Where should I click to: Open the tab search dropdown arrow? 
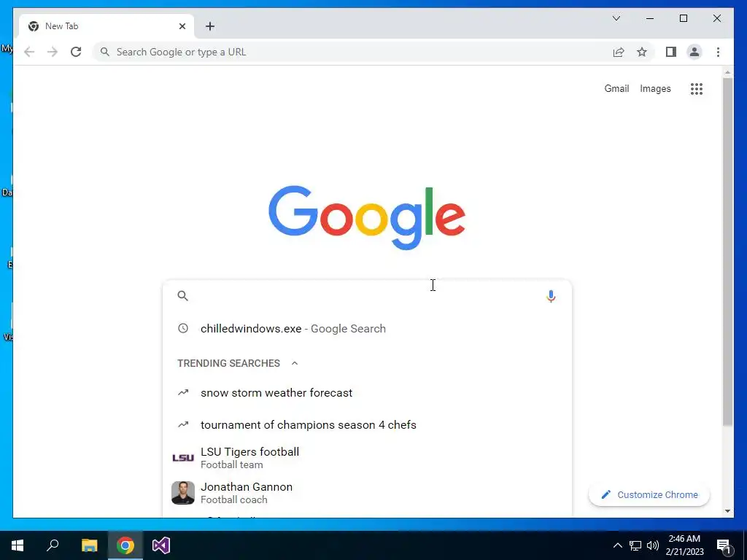click(616, 18)
